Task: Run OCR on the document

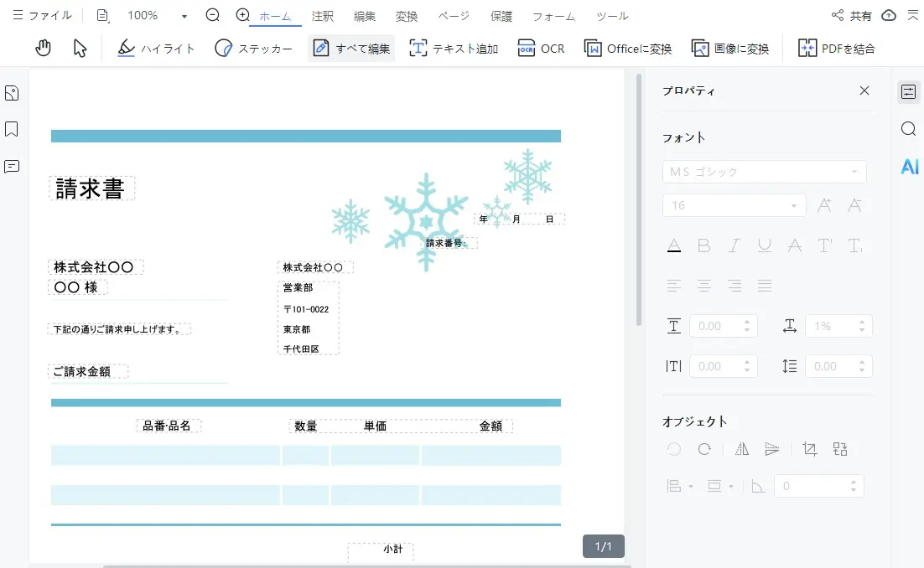Action: (x=541, y=48)
